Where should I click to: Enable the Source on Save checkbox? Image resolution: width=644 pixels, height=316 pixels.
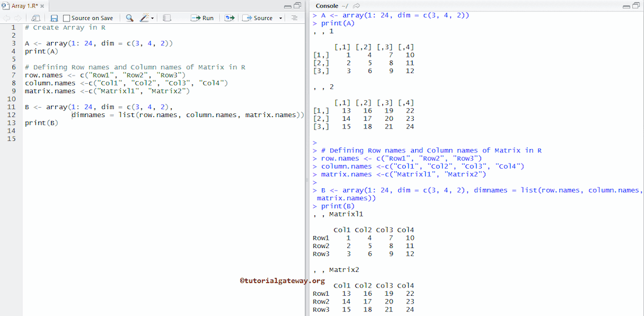click(67, 18)
